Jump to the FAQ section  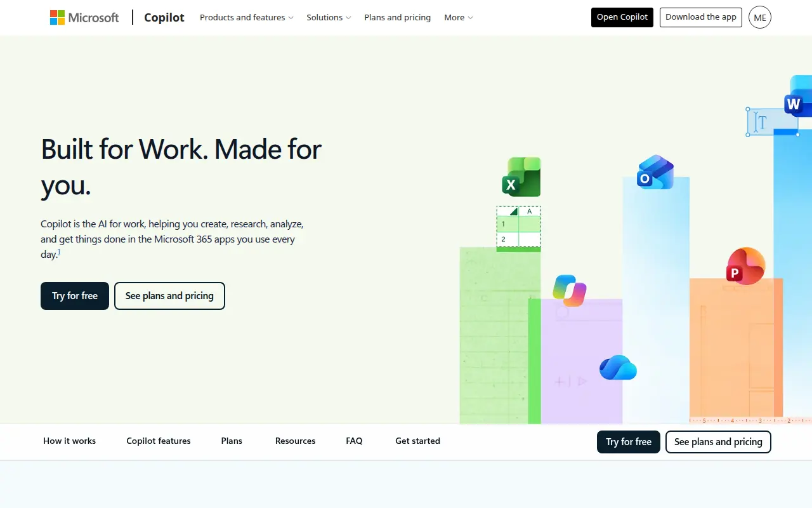(354, 441)
